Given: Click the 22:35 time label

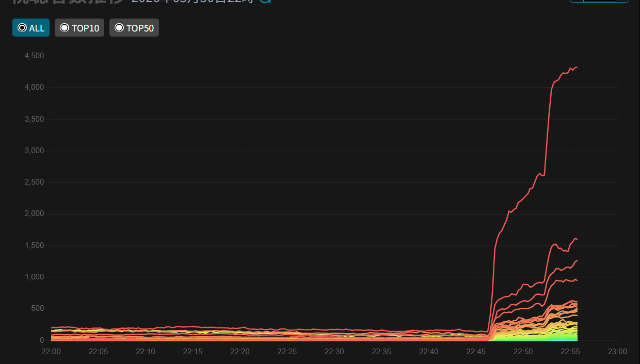Looking at the screenshot, I should point(381,352).
